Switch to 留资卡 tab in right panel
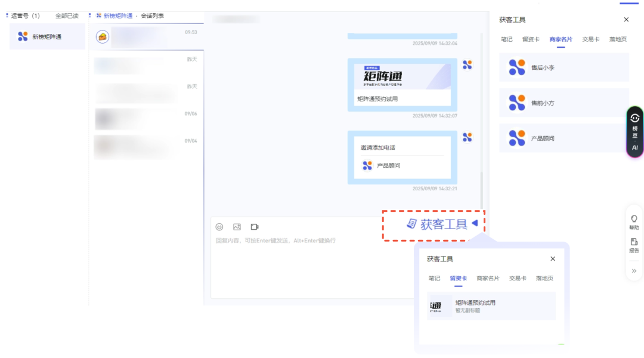The height and width of the screenshot is (358, 644). [x=531, y=39]
